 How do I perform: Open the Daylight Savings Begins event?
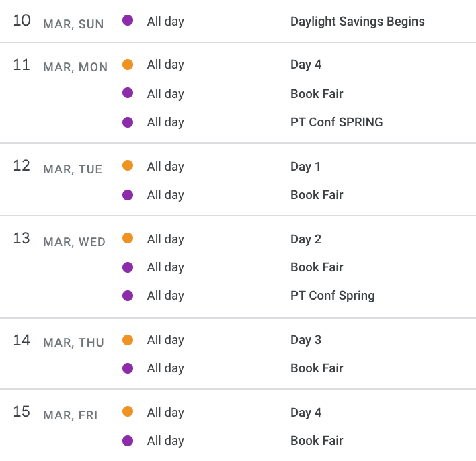point(357,22)
